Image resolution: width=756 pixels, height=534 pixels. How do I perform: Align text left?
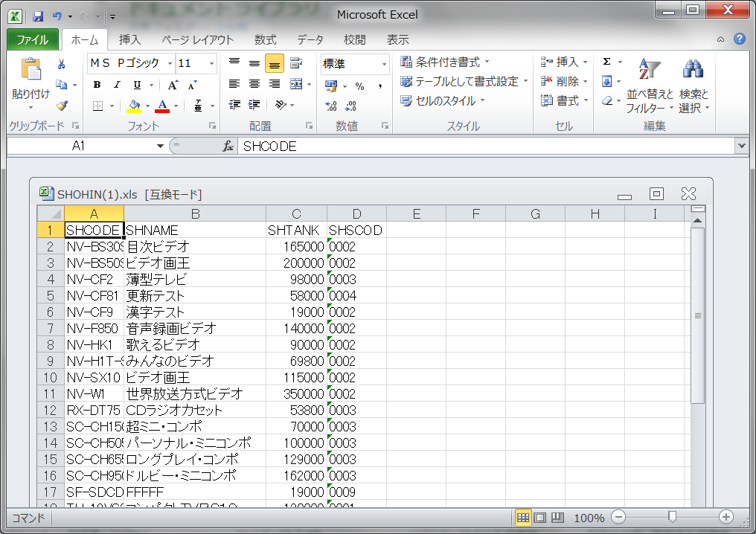(234, 84)
